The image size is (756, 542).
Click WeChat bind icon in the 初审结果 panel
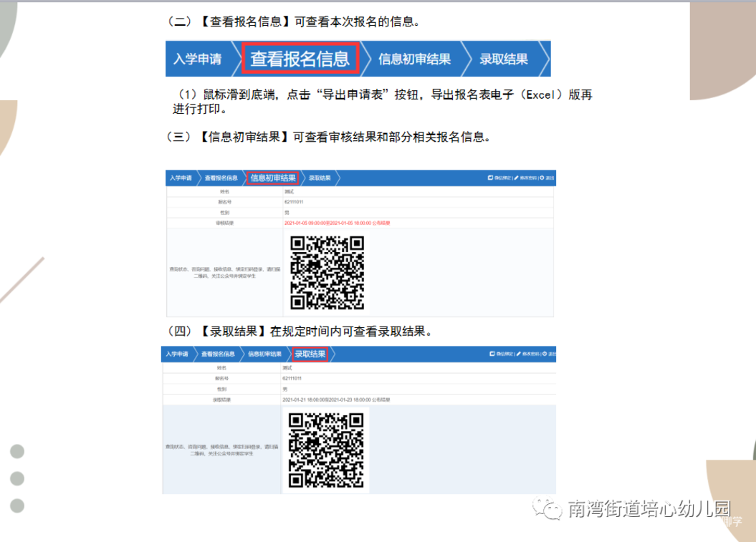click(490, 178)
